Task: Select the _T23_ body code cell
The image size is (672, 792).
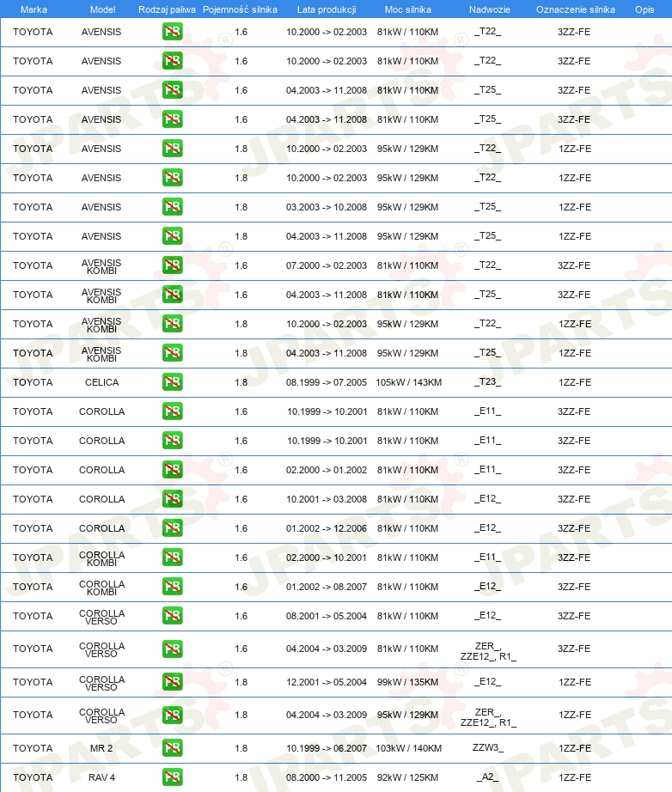Action: 487,382
